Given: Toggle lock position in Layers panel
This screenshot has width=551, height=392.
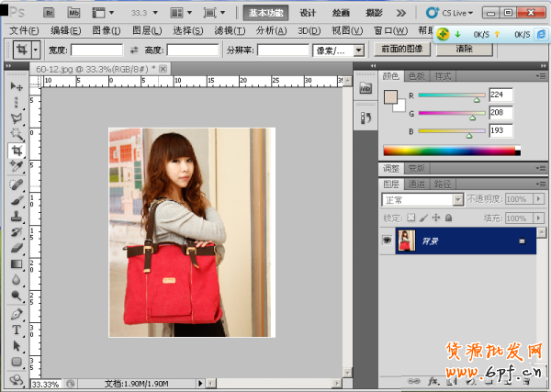Looking at the screenshot, I should pos(436,218).
